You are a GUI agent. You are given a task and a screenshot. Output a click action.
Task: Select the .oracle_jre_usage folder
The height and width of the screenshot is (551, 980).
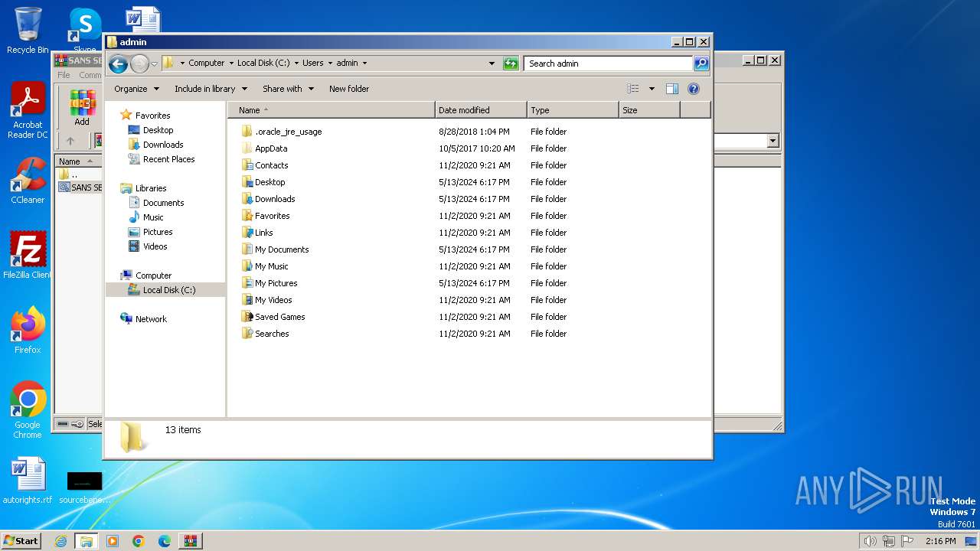(x=288, y=132)
